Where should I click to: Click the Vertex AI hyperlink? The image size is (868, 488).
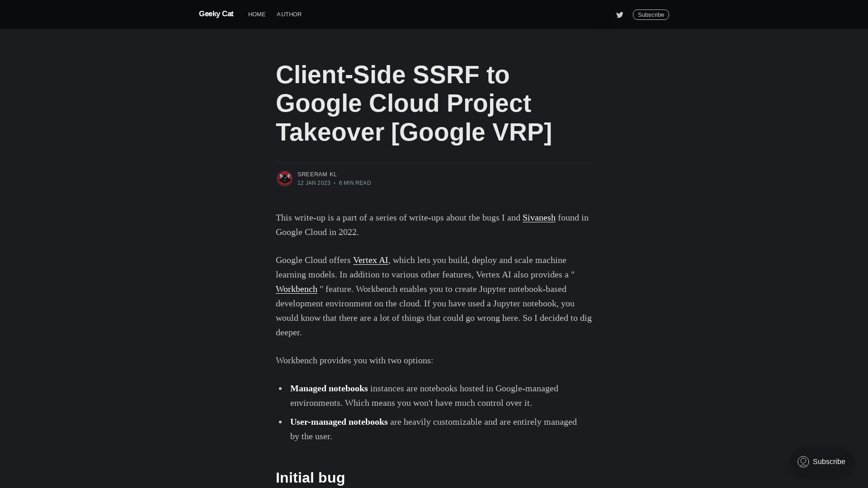(x=370, y=260)
